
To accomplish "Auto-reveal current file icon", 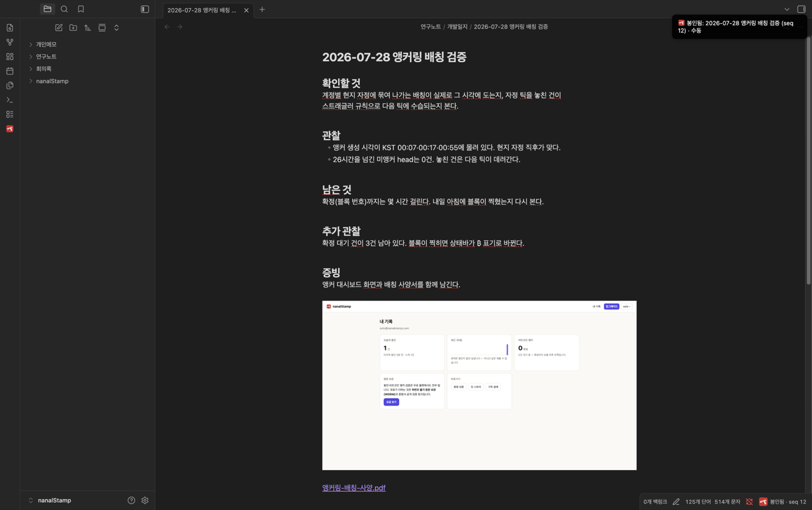I will [x=102, y=28].
